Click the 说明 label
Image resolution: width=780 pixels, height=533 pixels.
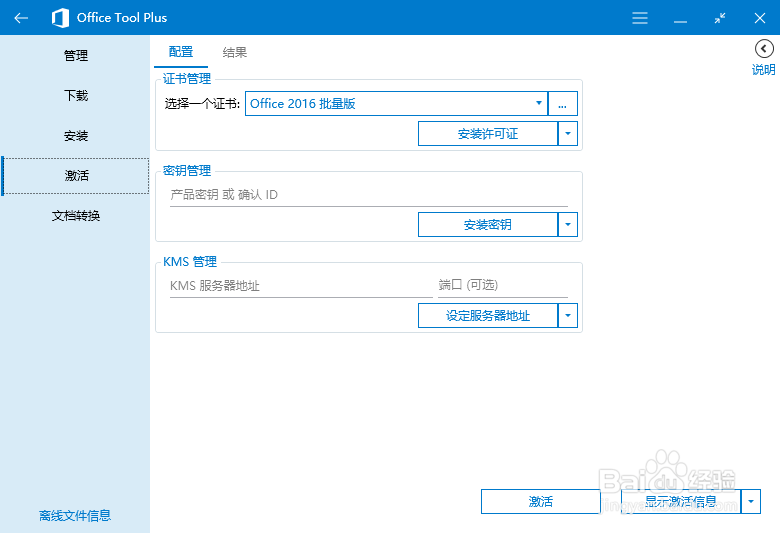764,70
